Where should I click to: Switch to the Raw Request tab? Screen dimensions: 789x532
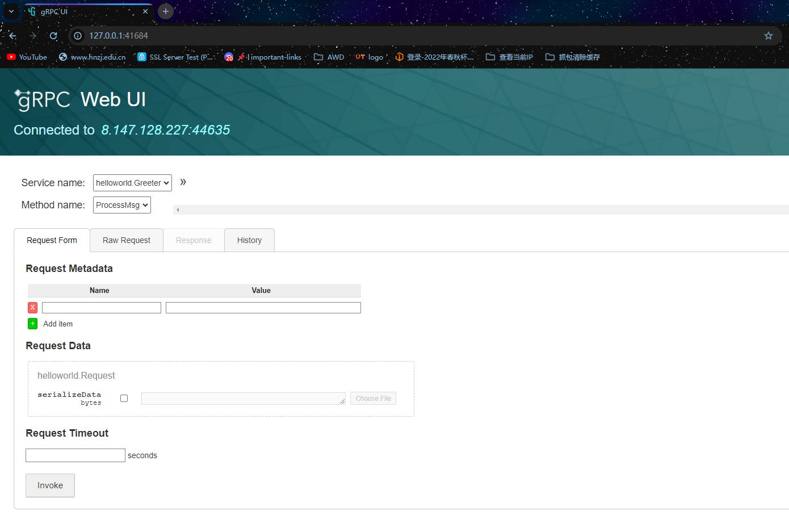point(127,240)
